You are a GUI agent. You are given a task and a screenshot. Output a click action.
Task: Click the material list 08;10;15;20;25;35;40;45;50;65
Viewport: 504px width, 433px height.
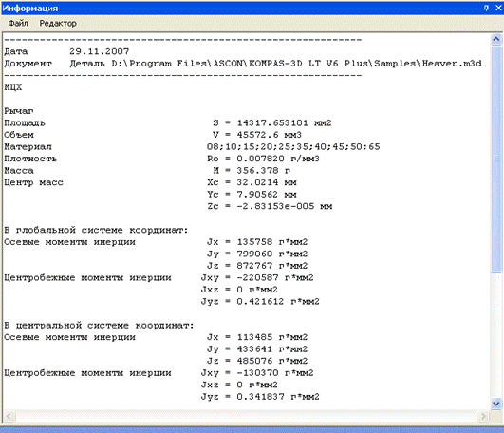tap(293, 146)
